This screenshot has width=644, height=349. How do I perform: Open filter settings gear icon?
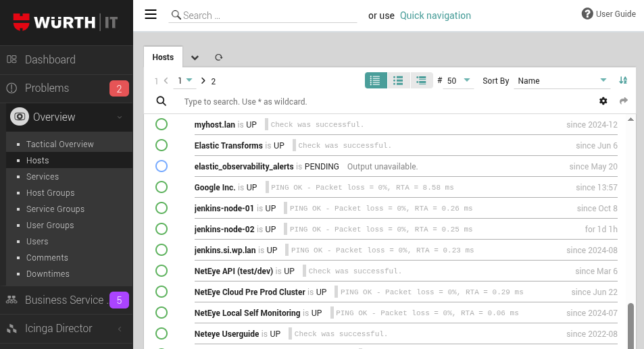pos(603,101)
